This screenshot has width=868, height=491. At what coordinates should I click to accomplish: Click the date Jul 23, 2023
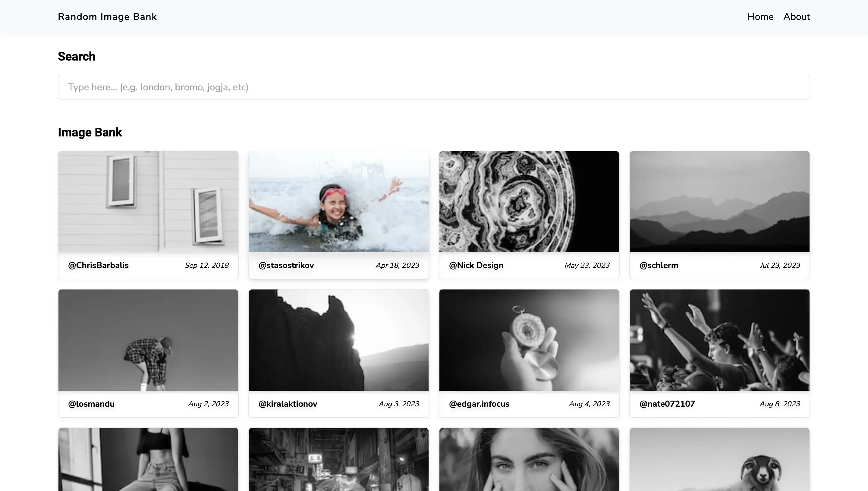(780, 265)
